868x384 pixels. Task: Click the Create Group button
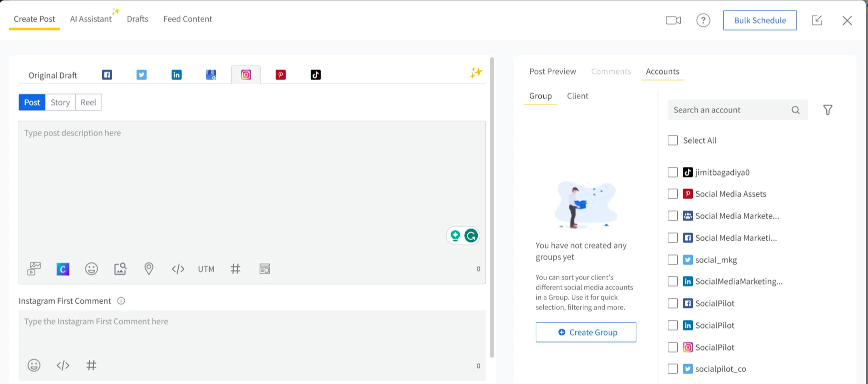[x=586, y=332]
